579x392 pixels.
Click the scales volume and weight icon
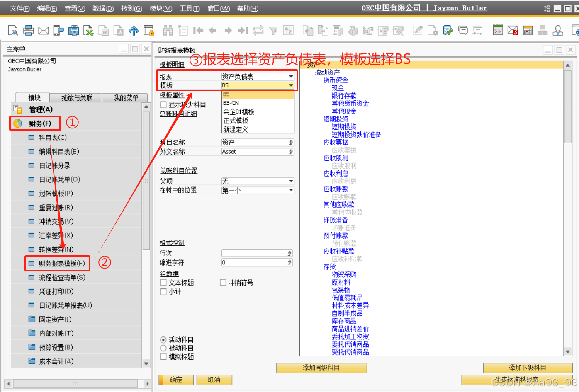click(368, 30)
